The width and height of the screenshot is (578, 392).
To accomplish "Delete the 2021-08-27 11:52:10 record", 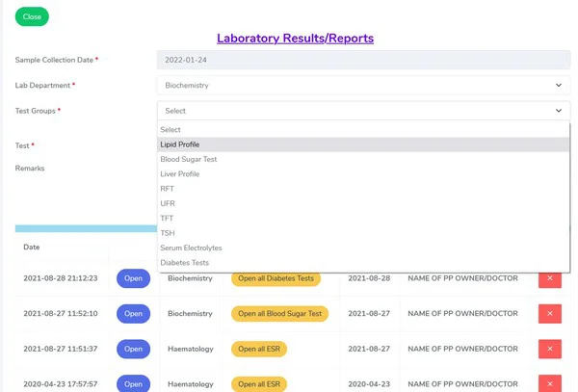I will pos(549,313).
